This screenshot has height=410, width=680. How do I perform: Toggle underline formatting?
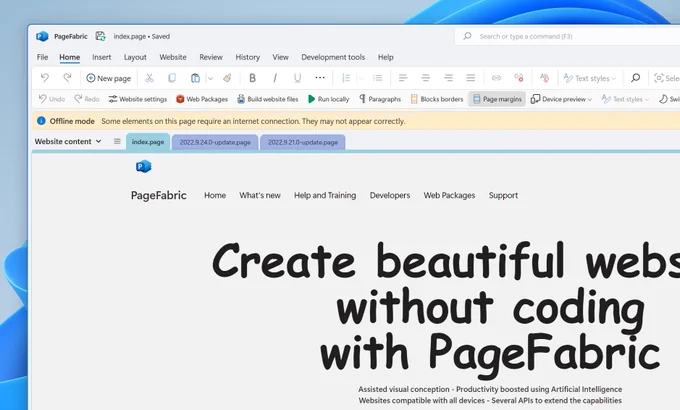point(298,78)
